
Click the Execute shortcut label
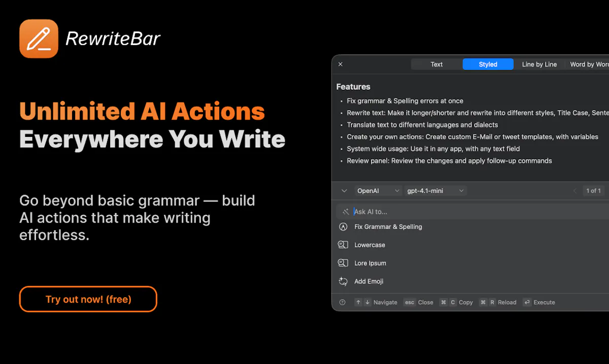544,303
